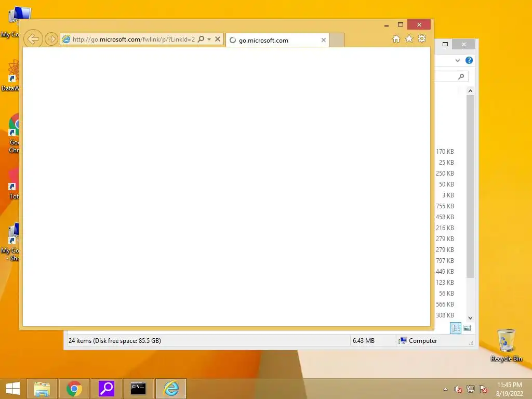Click the search magnifier in the address bar
532x399 pixels.
(x=201, y=39)
